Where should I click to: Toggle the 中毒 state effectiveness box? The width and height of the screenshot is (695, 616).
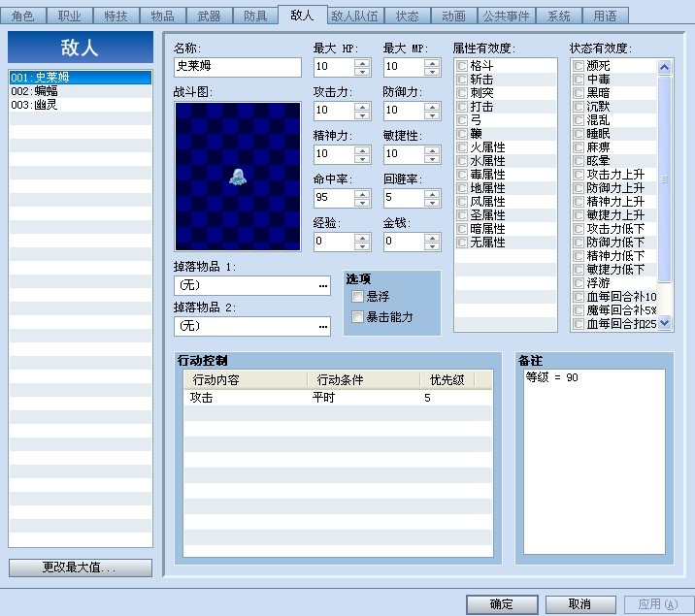click(x=578, y=80)
